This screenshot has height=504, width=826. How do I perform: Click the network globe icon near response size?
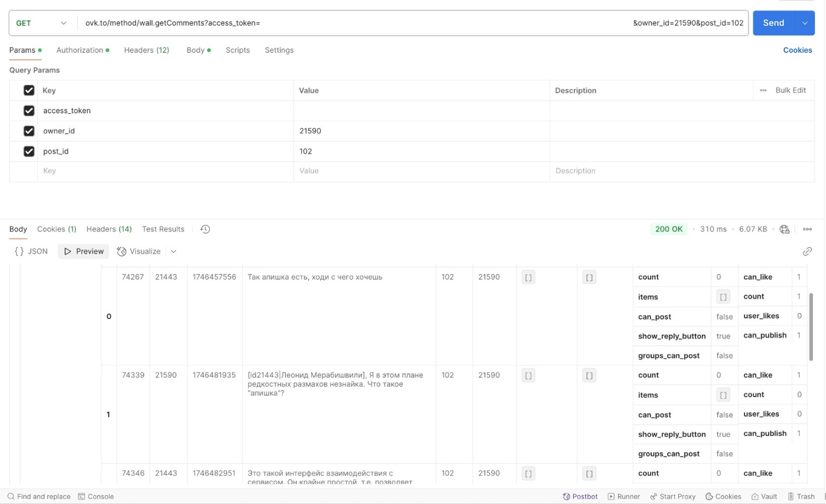(784, 229)
